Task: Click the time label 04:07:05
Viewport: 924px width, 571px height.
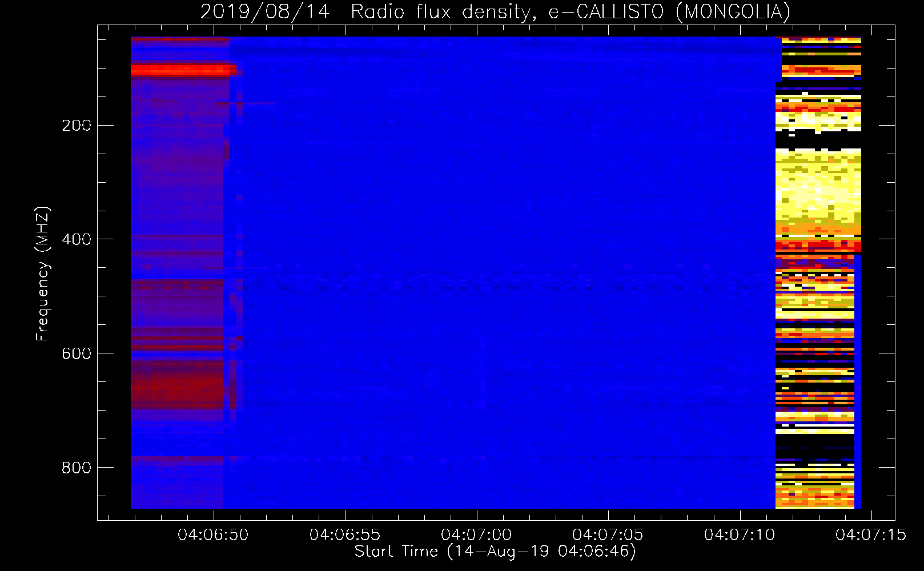Action: (608, 535)
